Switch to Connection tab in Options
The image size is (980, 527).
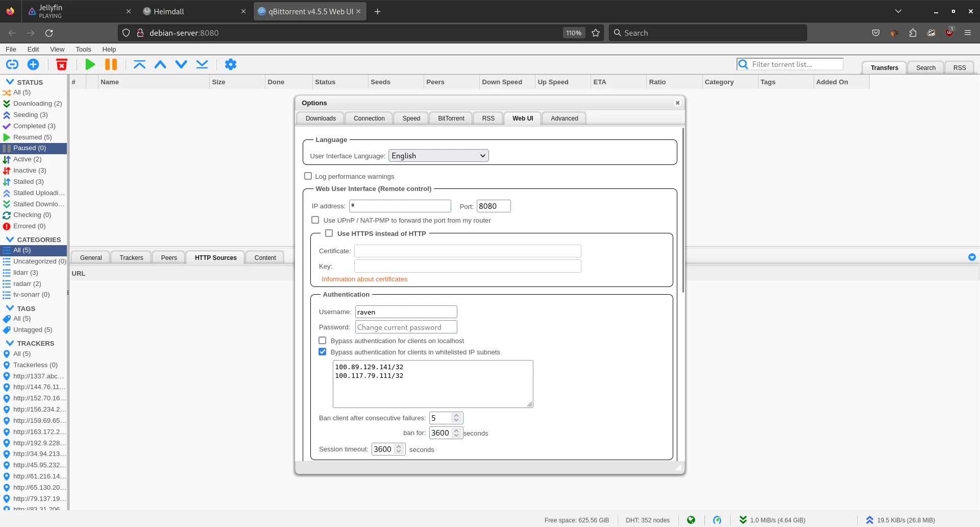coord(369,118)
